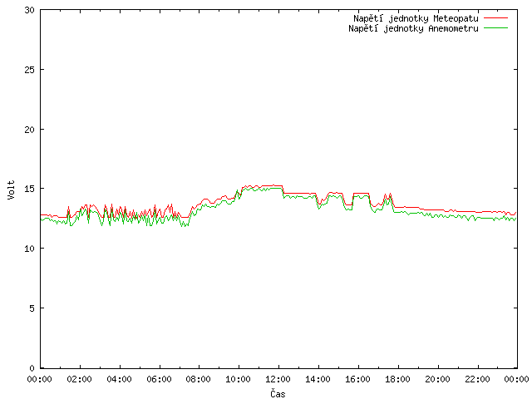This screenshot has width=532, height=399.
Task: Click the y-axis value 5
Action: [32, 308]
